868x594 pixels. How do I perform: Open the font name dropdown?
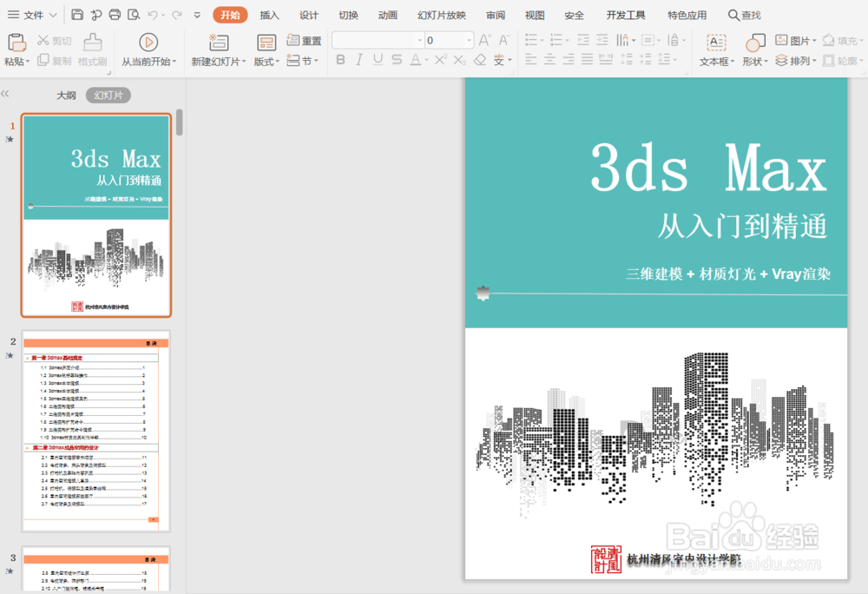click(x=420, y=41)
